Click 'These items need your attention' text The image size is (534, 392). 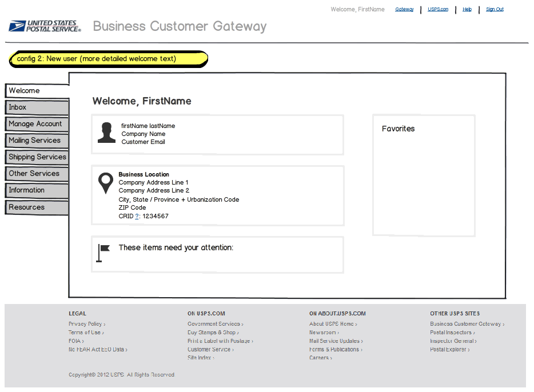click(x=176, y=248)
